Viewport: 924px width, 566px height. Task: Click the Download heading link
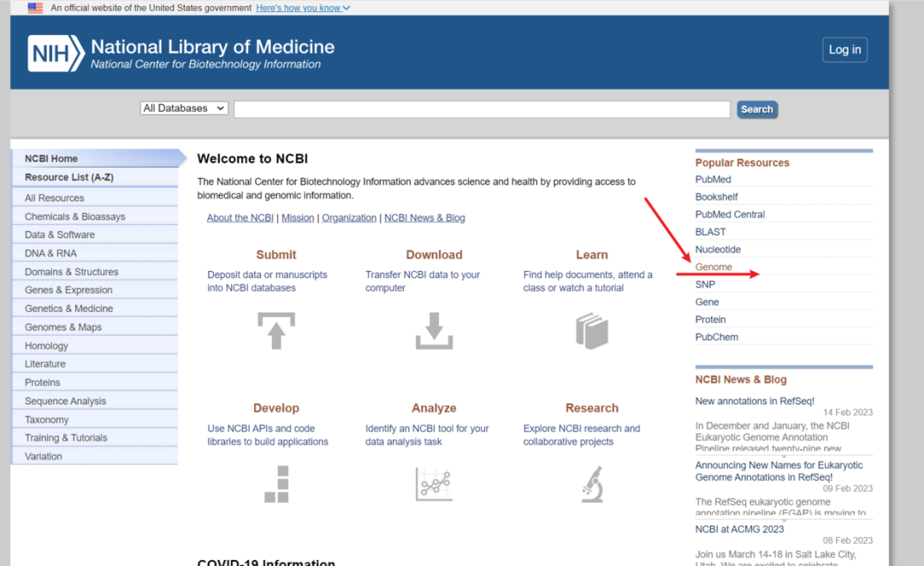click(x=434, y=255)
